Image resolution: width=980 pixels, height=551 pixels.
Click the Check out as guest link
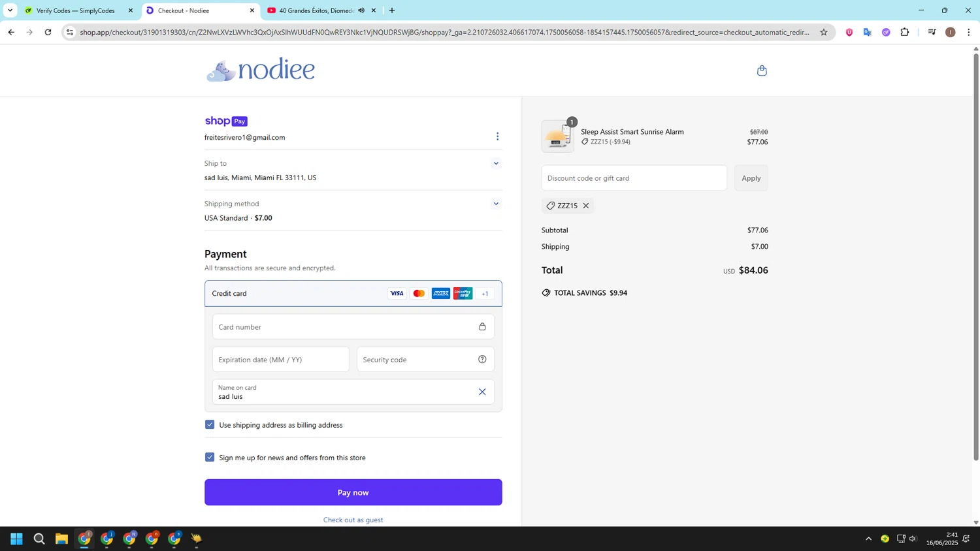pyautogui.click(x=353, y=520)
